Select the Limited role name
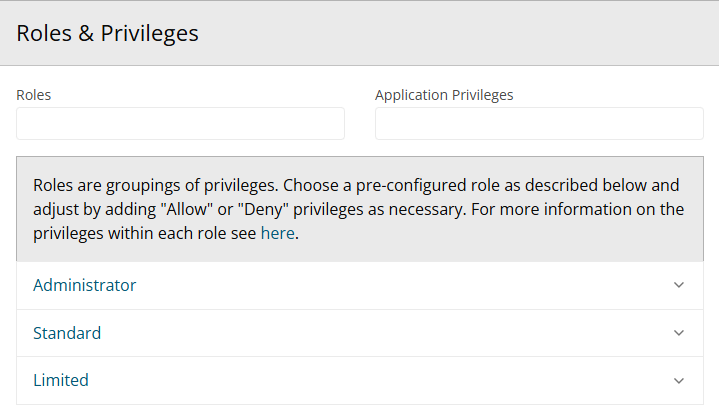 [x=61, y=381]
